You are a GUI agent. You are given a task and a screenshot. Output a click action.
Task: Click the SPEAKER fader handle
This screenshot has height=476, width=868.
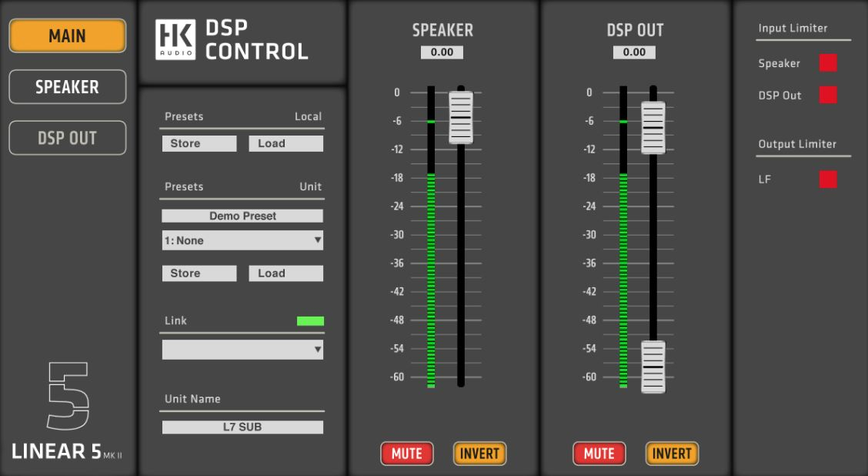pos(461,118)
